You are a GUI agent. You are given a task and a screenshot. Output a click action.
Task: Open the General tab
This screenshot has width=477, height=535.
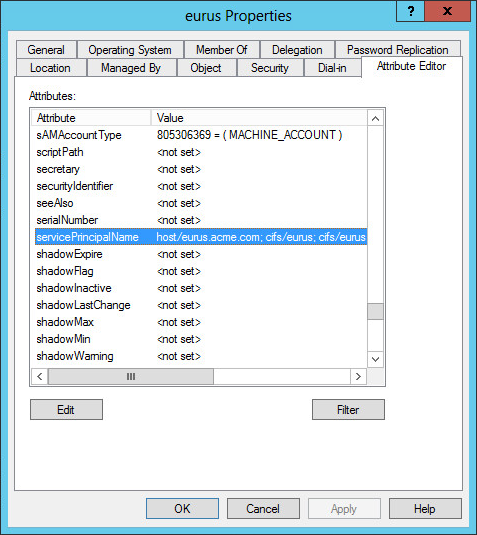[46, 50]
